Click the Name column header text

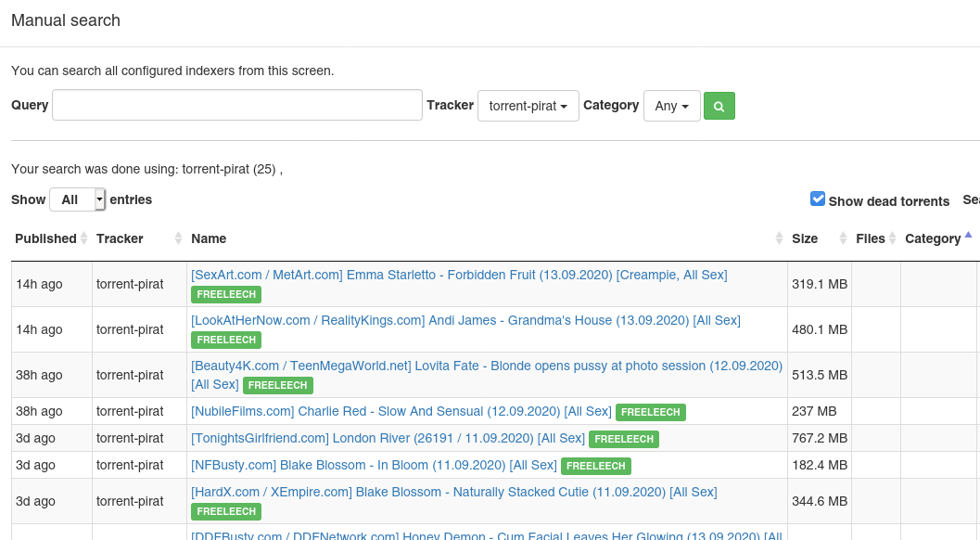click(x=209, y=238)
